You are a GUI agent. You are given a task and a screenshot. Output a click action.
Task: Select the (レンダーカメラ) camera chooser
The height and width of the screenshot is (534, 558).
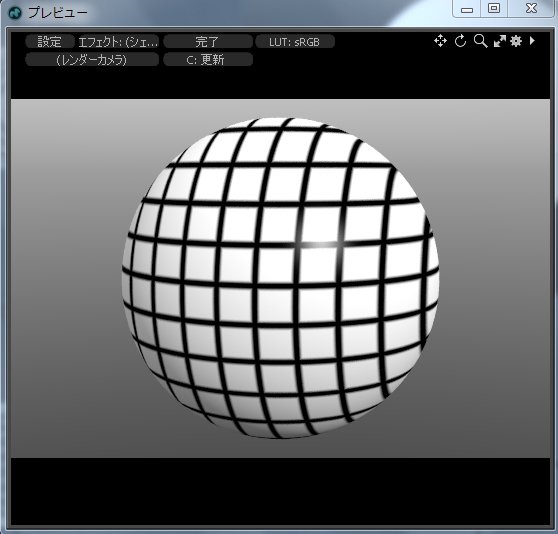[x=92, y=59]
